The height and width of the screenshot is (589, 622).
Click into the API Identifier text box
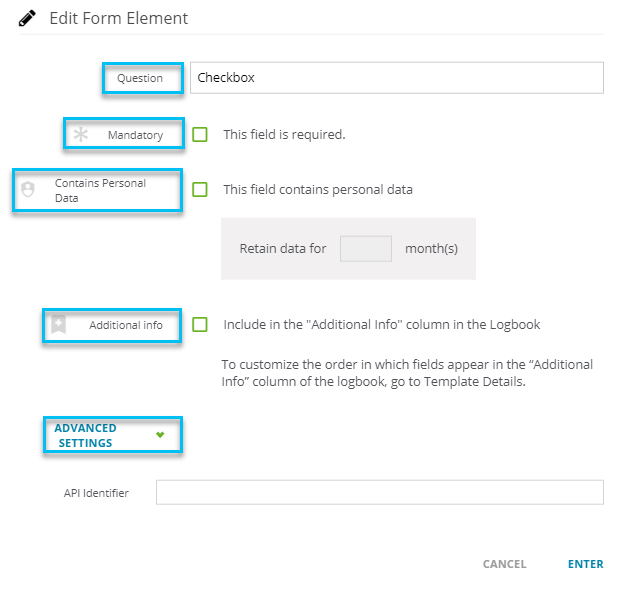[x=380, y=492]
